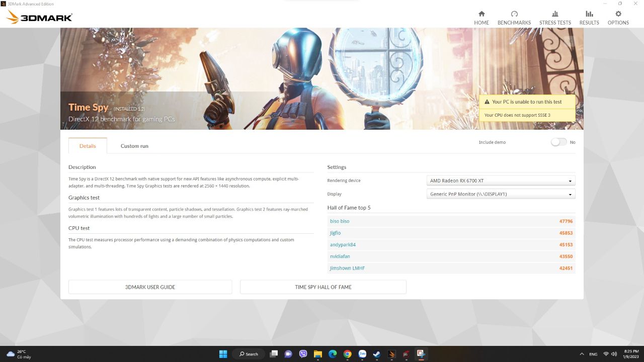Viewport: 644px width, 362px height.
Task: Open Viber from the taskbar
Action: pyautogui.click(x=303, y=354)
